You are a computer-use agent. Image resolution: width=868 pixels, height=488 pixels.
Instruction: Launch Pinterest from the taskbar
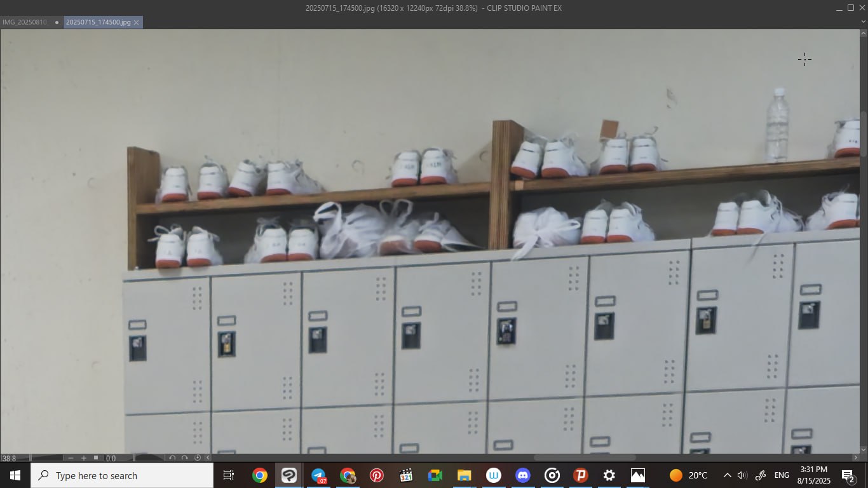tap(377, 475)
